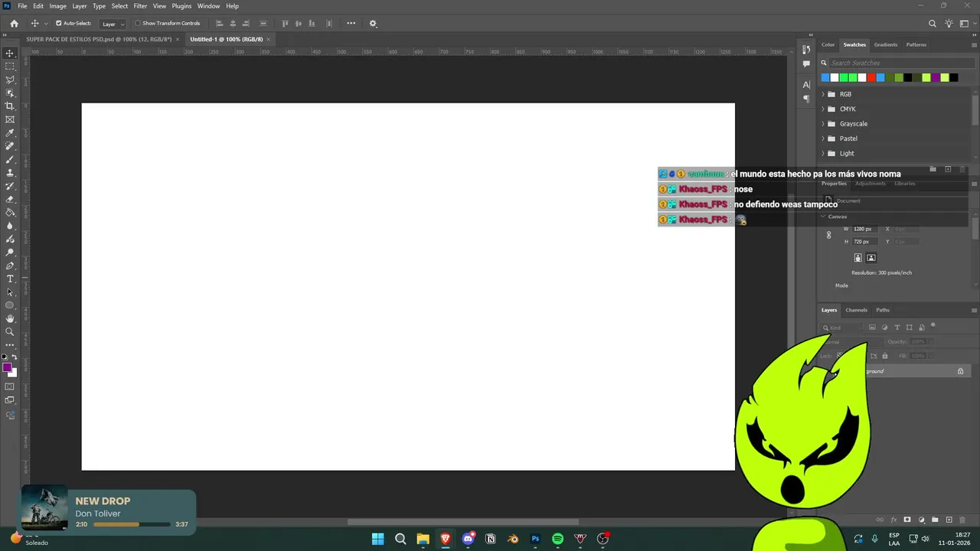Open Auto-Select Layer dropdown
The height and width of the screenshot is (551, 980).
click(x=113, y=24)
